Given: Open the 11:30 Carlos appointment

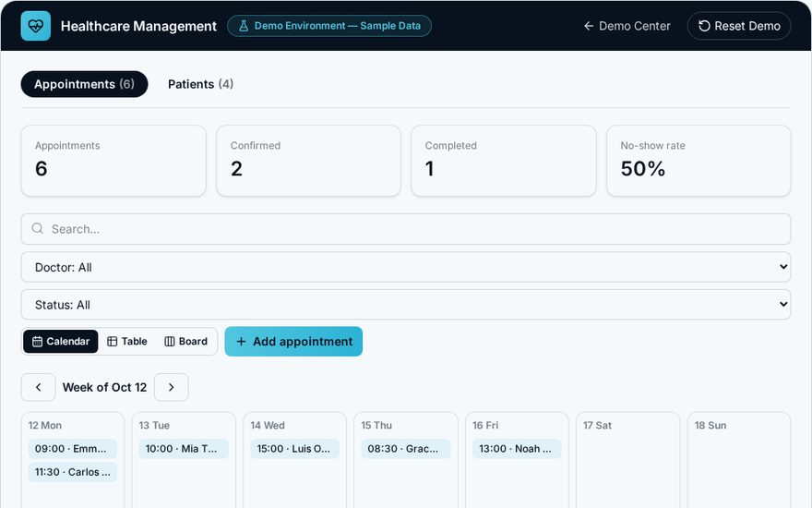Looking at the screenshot, I should coord(73,472).
